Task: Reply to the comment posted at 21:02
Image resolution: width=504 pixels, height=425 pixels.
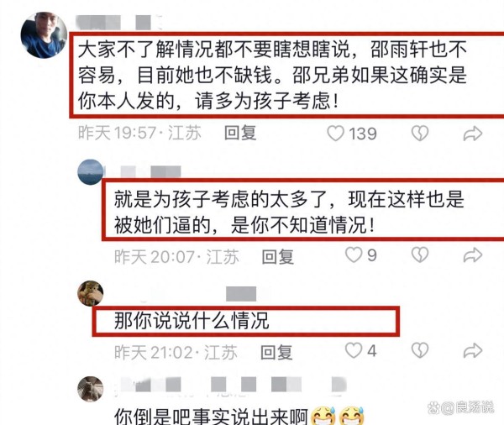Action: (276, 352)
